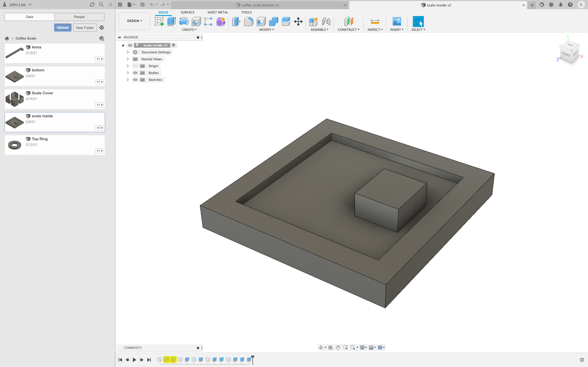Select the Revolve tool icon
This screenshot has height=367, width=588.
coord(184,21)
